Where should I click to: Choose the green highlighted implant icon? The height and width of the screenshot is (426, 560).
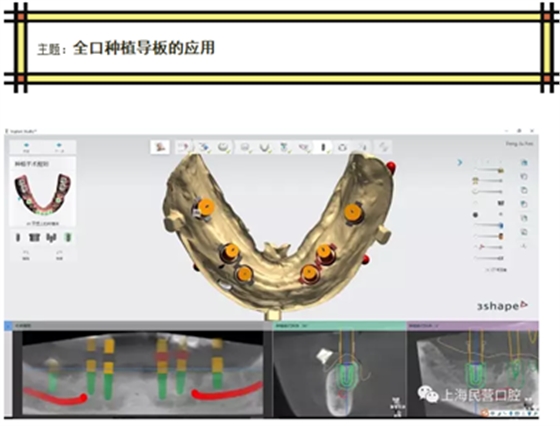[68, 237]
